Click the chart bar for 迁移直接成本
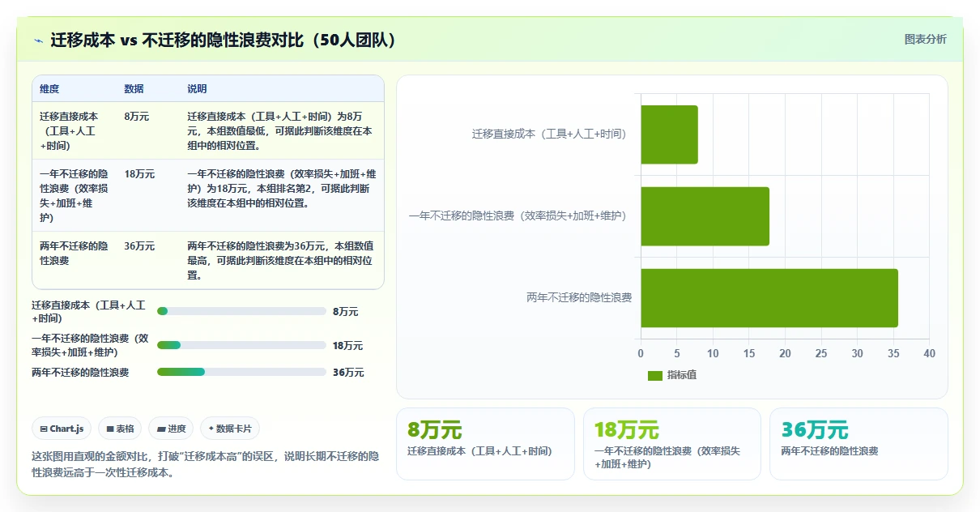 coord(669,134)
